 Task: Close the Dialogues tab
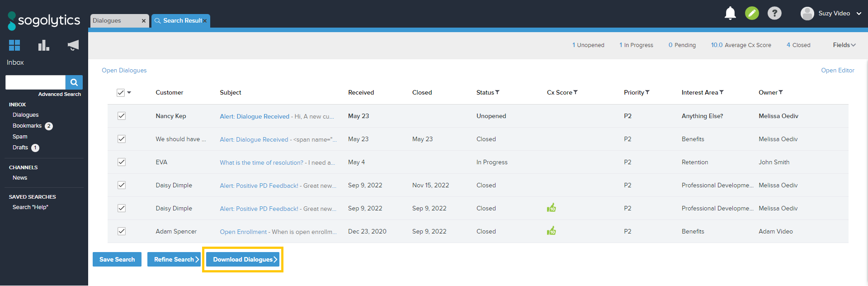143,21
